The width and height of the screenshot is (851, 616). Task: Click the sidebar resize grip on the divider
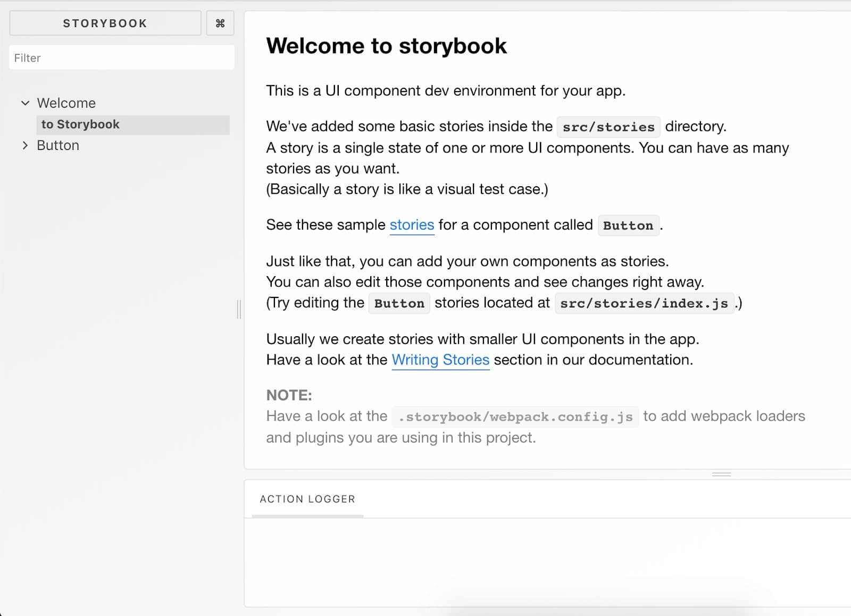pos(238,309)
